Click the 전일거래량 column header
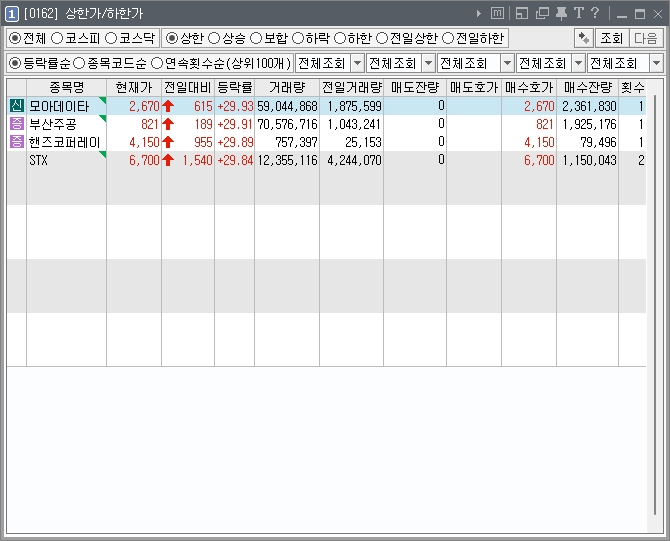Screen dimensions: 670x541 tap(352, 88)
